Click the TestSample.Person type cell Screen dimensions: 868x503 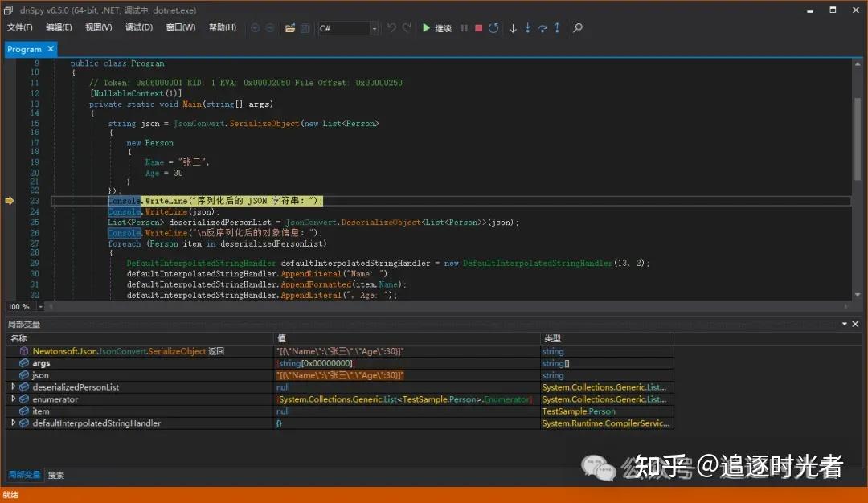579,411
